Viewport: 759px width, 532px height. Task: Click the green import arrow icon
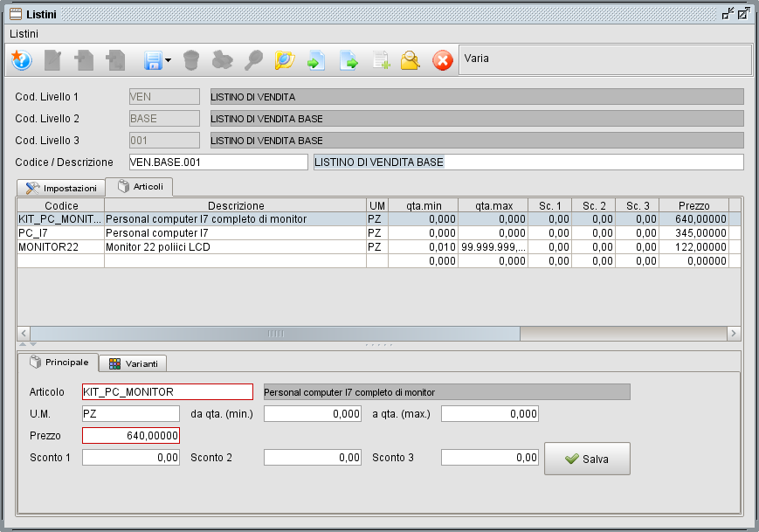click(x=316, y=60)
